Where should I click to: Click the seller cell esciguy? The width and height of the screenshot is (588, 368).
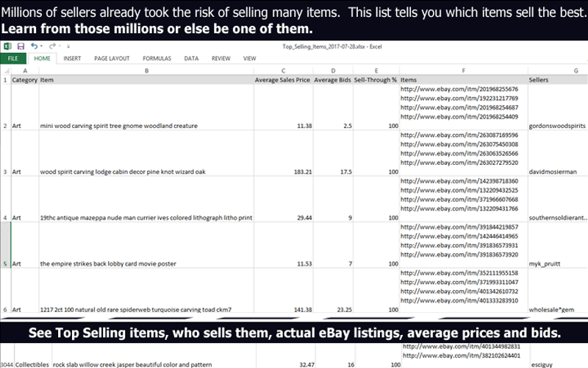[559, 355]
